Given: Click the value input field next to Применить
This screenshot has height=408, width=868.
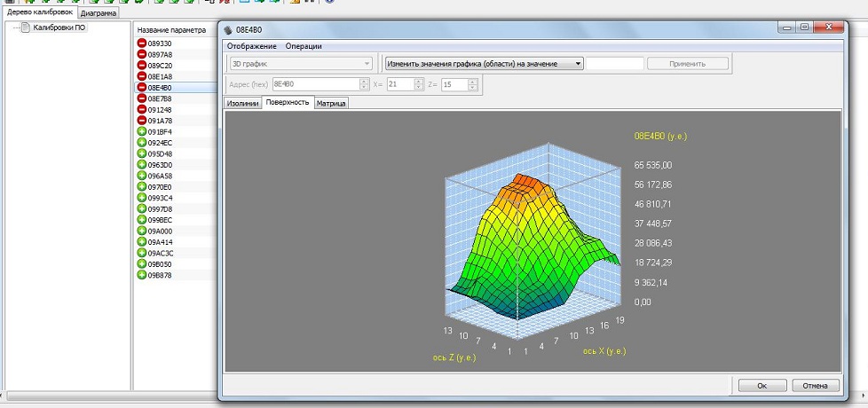Looking at the screenshot, I should pyautogui.click(x=614, y=64).
